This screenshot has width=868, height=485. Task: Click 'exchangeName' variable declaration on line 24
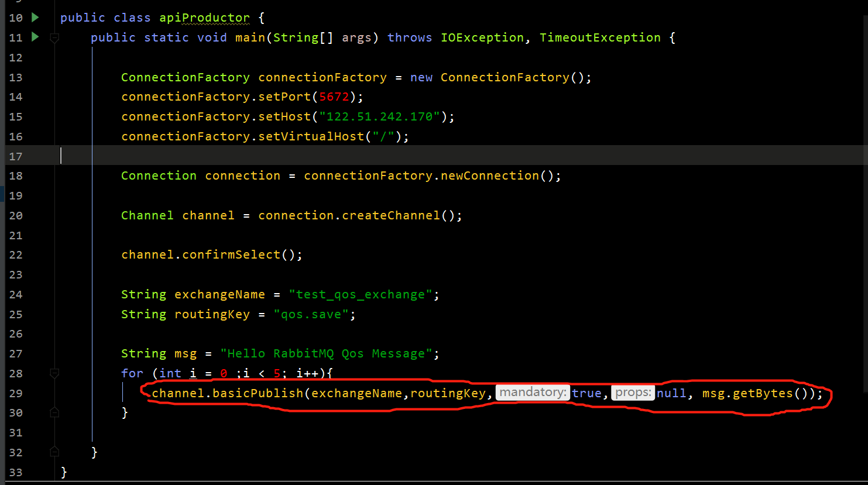tap(219, 294)
